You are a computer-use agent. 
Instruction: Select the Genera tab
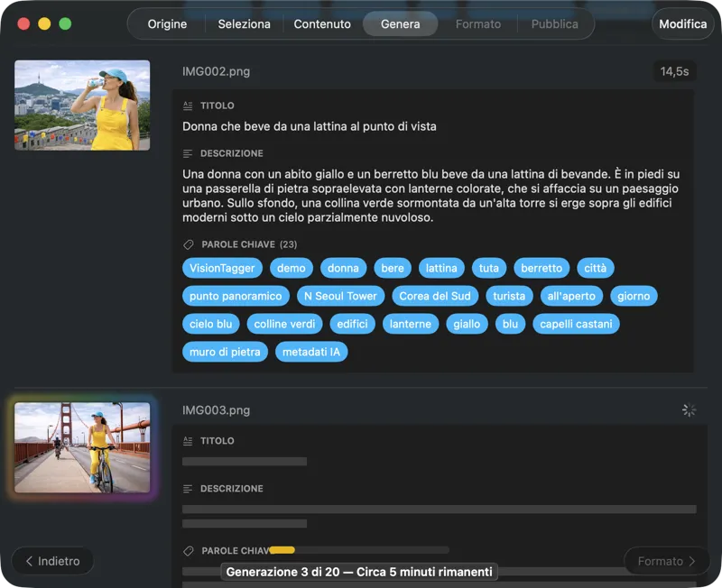[x=400, y=24]
